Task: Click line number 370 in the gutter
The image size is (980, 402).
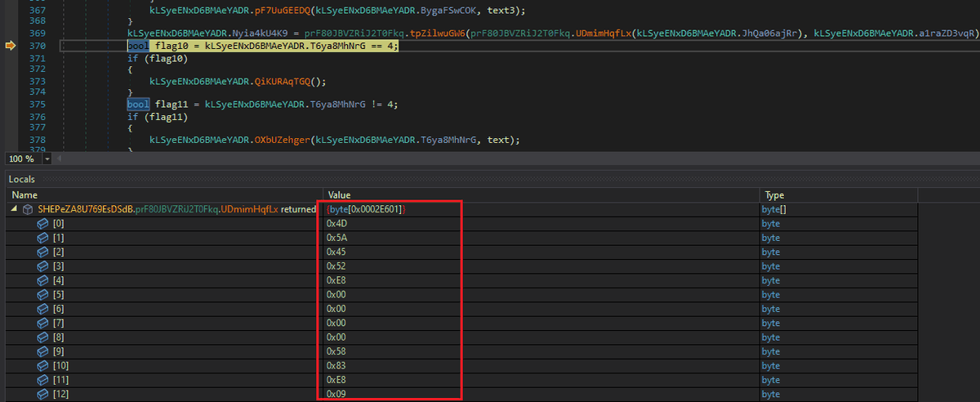Action: 38,46
